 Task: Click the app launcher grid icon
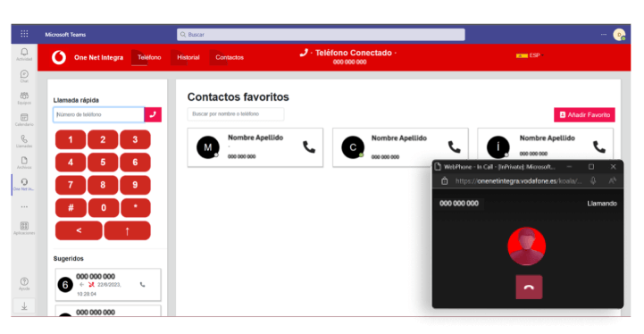point(24,34)
